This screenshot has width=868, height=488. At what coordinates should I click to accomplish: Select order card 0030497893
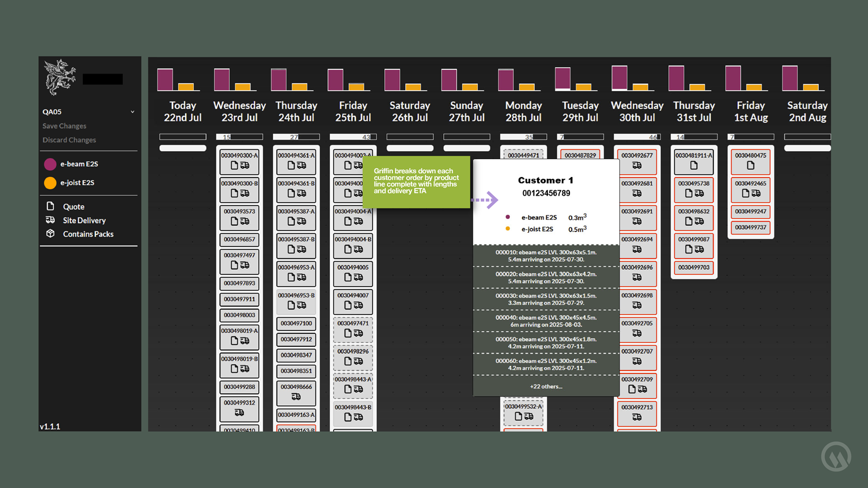(x=239, y=284)
